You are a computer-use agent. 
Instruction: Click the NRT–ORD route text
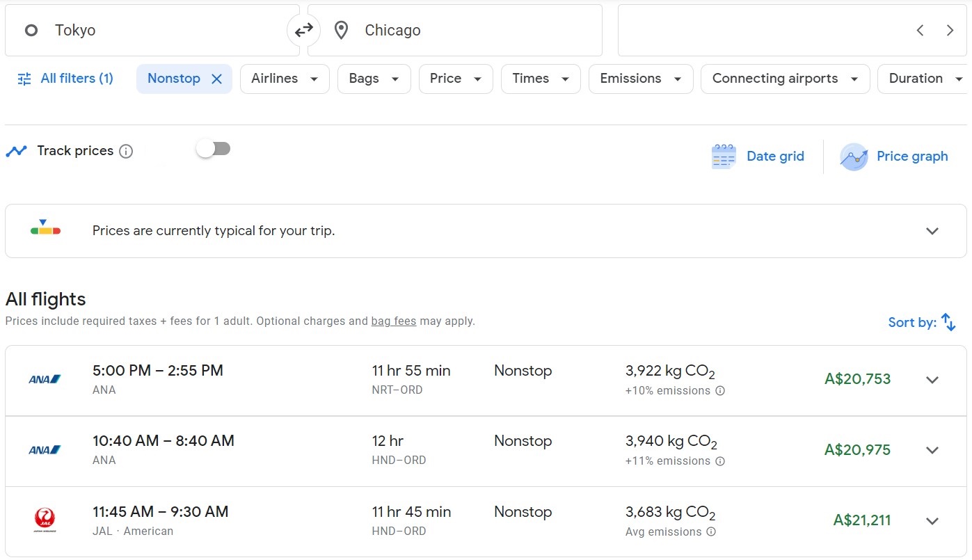pos(397,390)
